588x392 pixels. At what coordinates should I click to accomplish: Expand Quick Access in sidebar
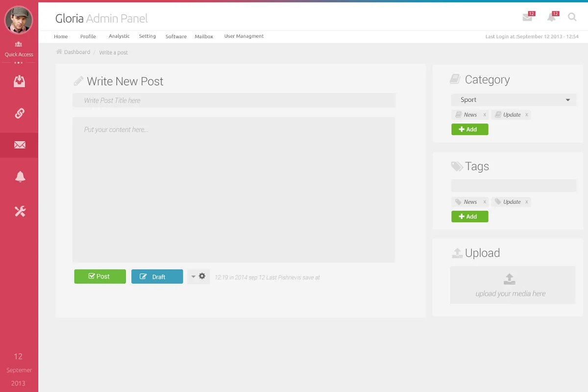pyautogui.click(x=19, y=49)
